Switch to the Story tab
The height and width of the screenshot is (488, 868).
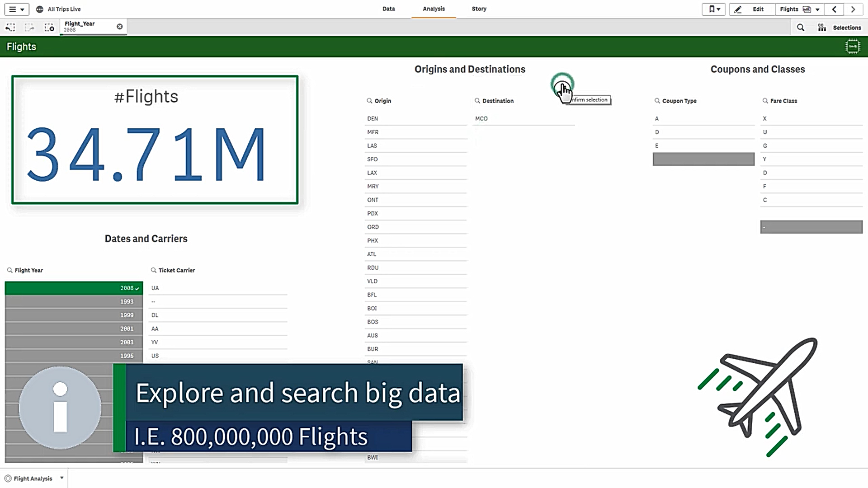[479, 9]
